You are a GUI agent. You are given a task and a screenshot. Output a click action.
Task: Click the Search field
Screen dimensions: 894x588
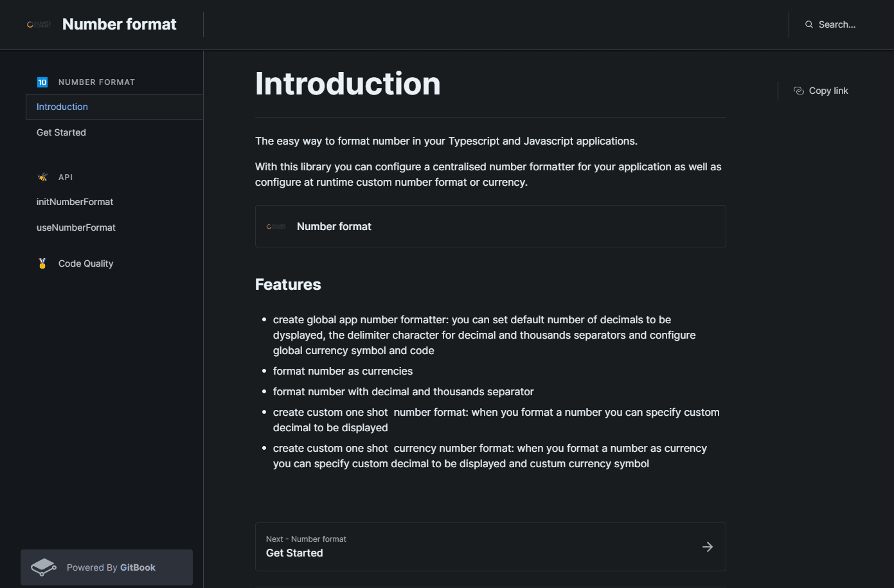(x=837, y=24)
